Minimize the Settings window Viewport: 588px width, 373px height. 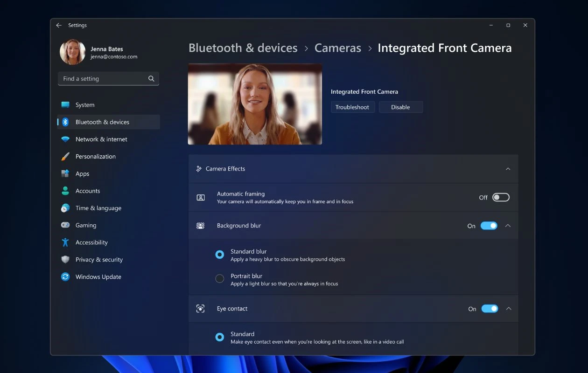click(x=491, y=25)
